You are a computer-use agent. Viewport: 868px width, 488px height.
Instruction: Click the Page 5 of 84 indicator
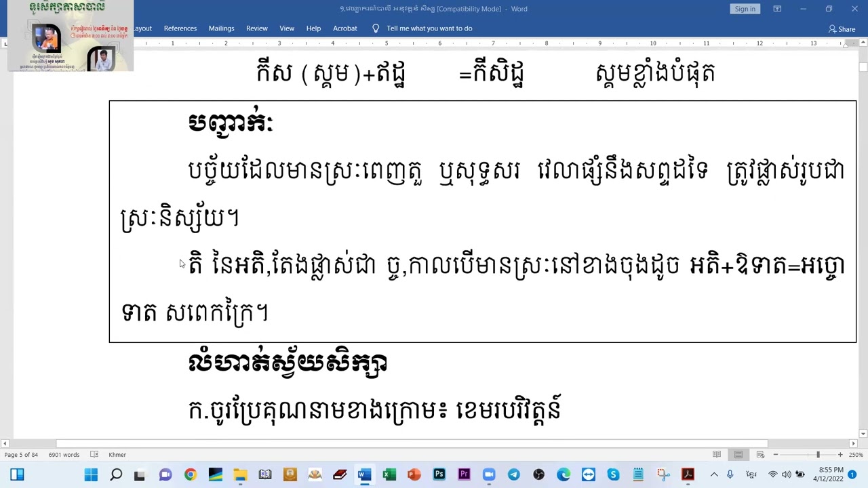[21, 455]
